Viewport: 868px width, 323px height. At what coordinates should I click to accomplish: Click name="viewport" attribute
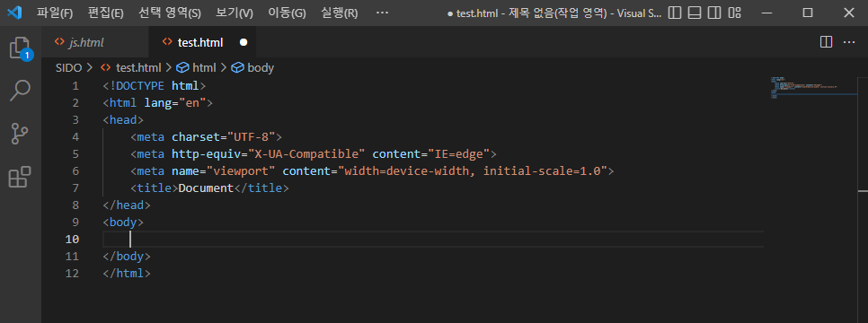tap(224, 171)
